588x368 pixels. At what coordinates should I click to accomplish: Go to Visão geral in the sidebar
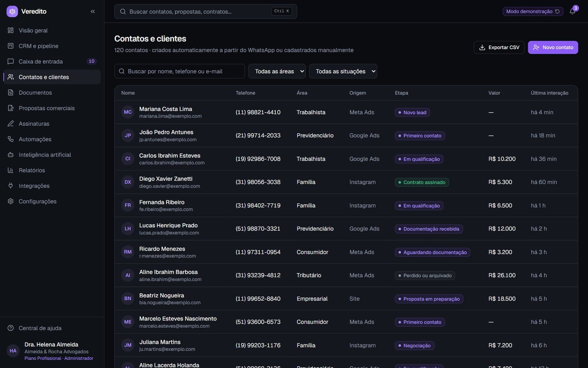pyautogui.click(x=52, y=30)
